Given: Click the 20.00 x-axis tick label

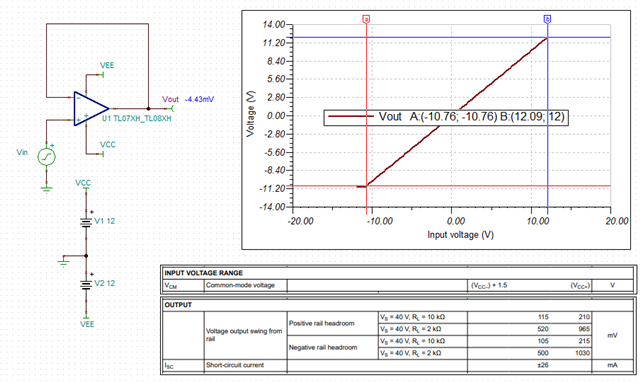Looking at the screenshot, I should 617,221.
